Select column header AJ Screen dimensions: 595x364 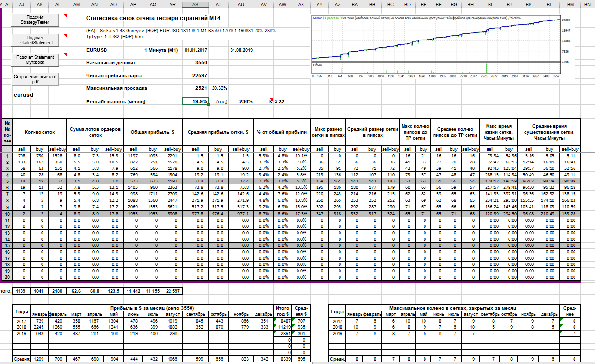click(21, 4)
